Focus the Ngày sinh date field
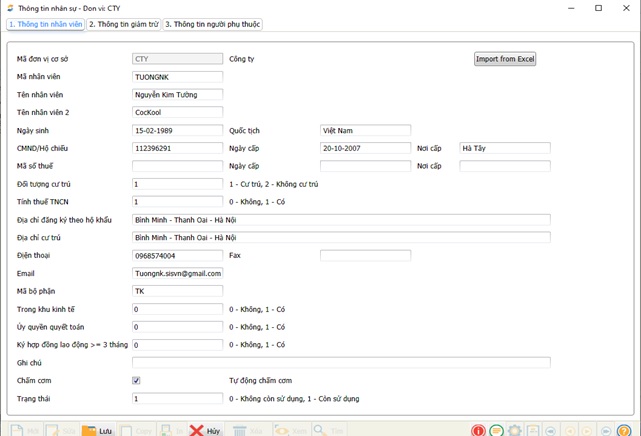641x436 pixels. [177, 130]
